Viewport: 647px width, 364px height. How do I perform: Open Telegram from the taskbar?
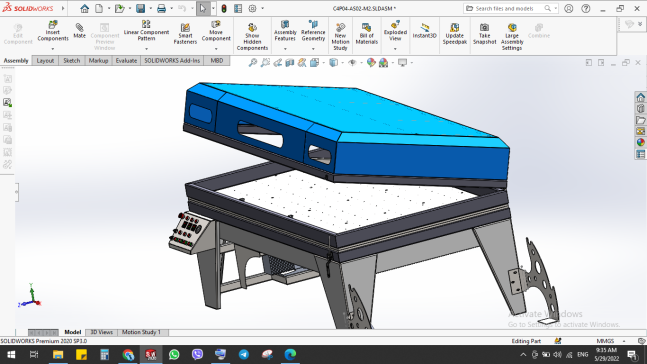(244, 355)
